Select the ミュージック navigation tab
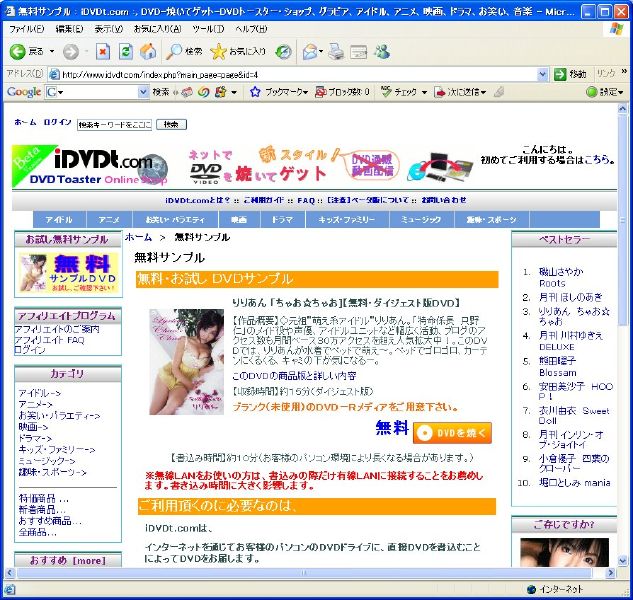 [421, 219]
